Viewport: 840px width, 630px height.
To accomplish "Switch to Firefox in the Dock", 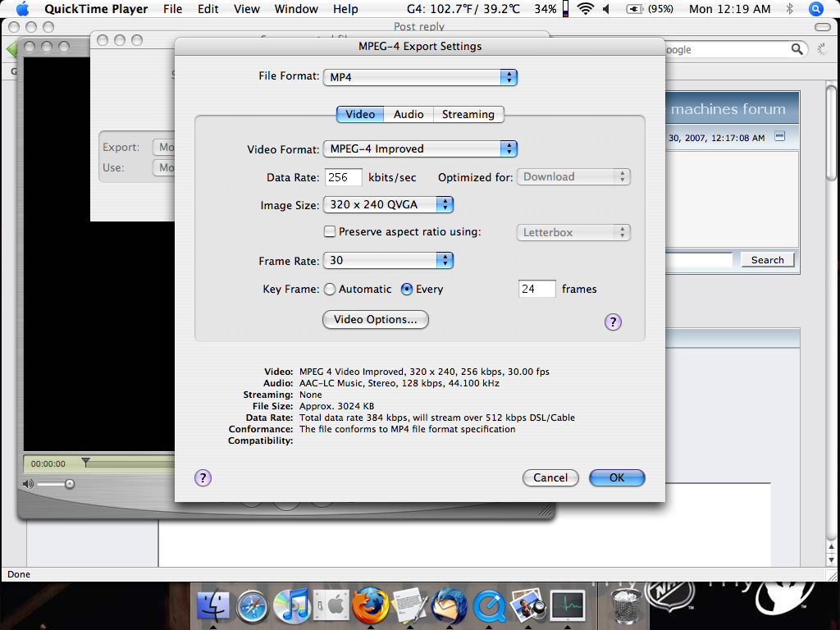I will click(x=370, y=605).
